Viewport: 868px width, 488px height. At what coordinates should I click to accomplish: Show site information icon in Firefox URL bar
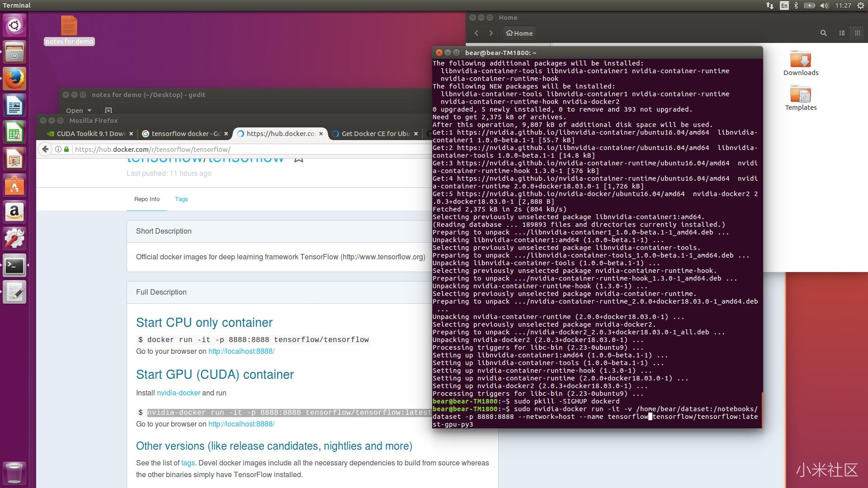(x=58, y=149)
